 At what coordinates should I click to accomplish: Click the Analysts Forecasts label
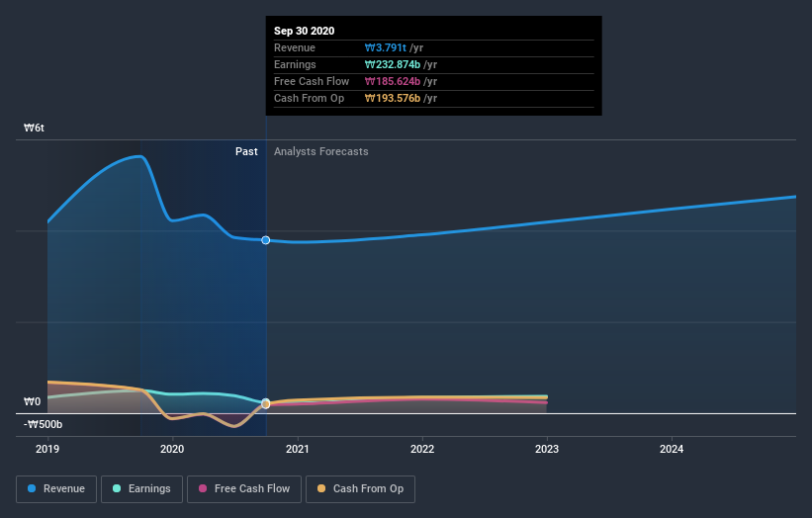point(321,151)
